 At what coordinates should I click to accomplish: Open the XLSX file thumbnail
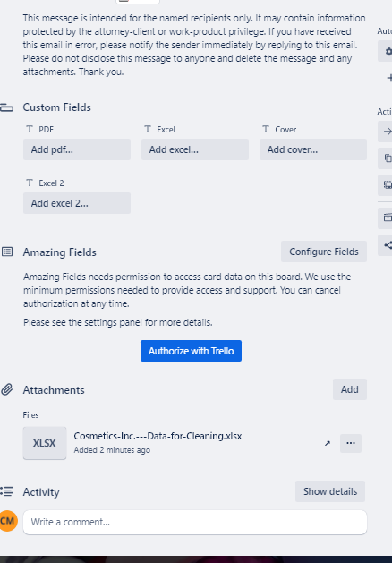[45, 443]
